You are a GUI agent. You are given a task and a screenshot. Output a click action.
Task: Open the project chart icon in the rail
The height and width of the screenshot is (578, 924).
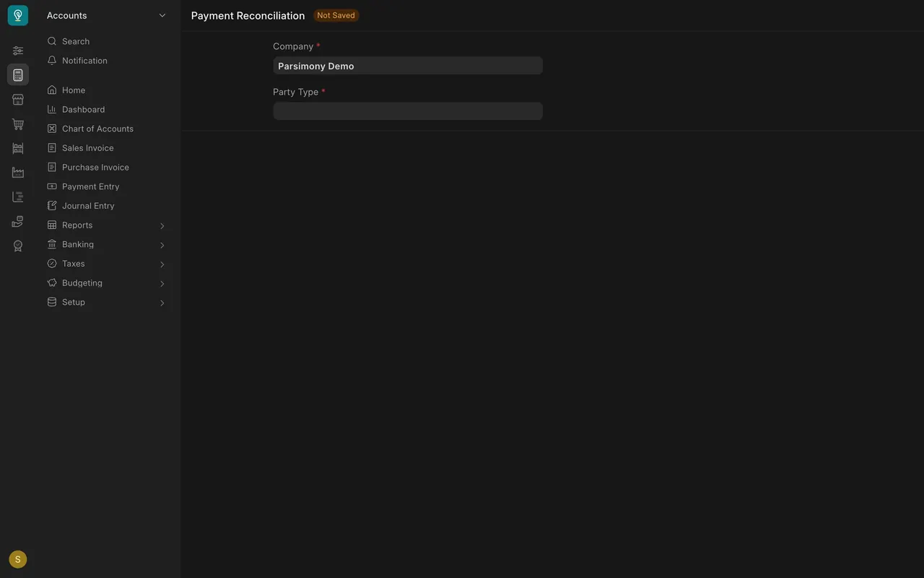coord(18,197)
